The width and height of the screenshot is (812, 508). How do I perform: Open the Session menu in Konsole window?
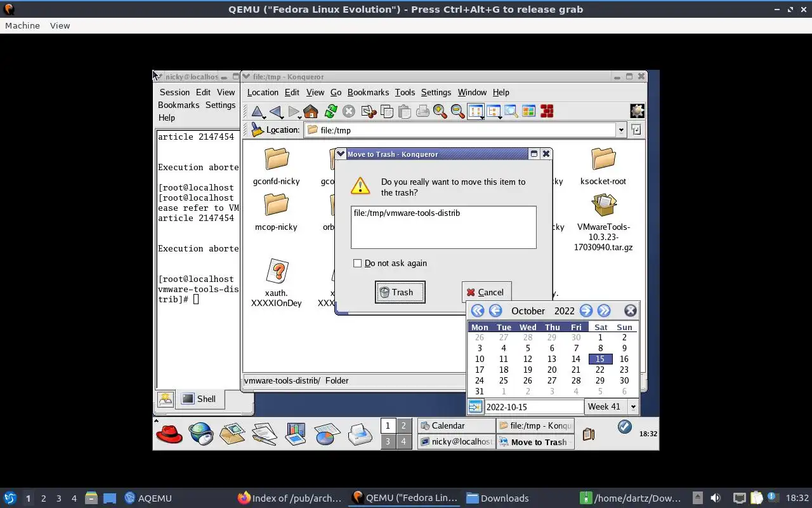[x=174, y=92]
